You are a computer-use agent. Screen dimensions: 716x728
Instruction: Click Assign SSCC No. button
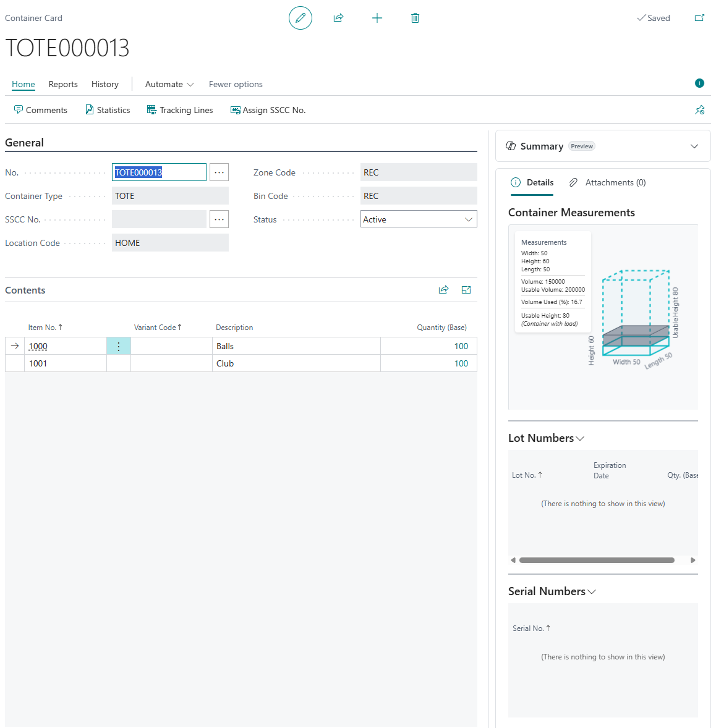268,110
